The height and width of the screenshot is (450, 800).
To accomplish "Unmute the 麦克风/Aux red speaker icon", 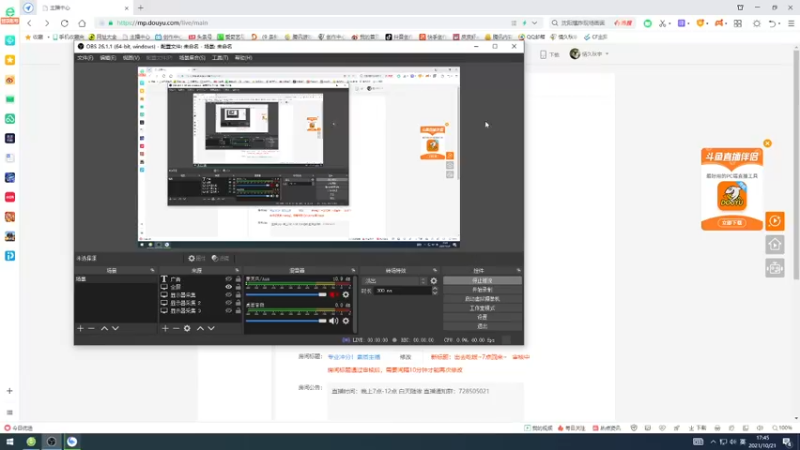I will [x=334, y=294].
